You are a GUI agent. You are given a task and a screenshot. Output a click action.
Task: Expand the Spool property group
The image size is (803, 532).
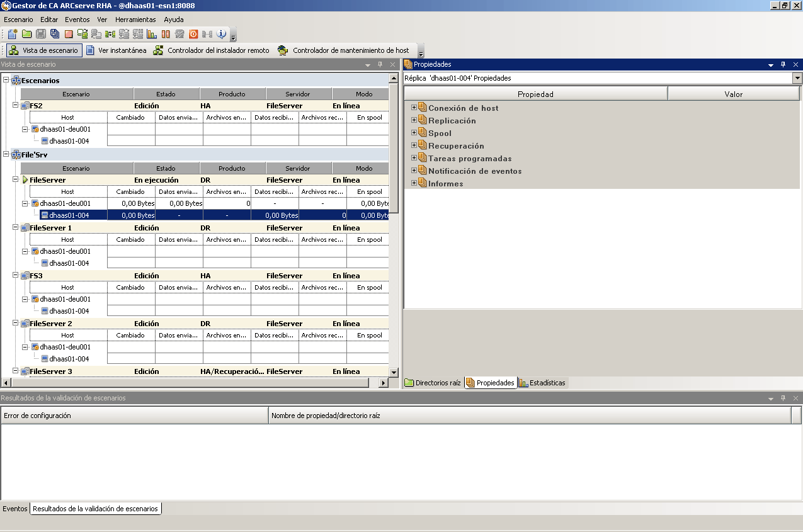pos(414,133)
